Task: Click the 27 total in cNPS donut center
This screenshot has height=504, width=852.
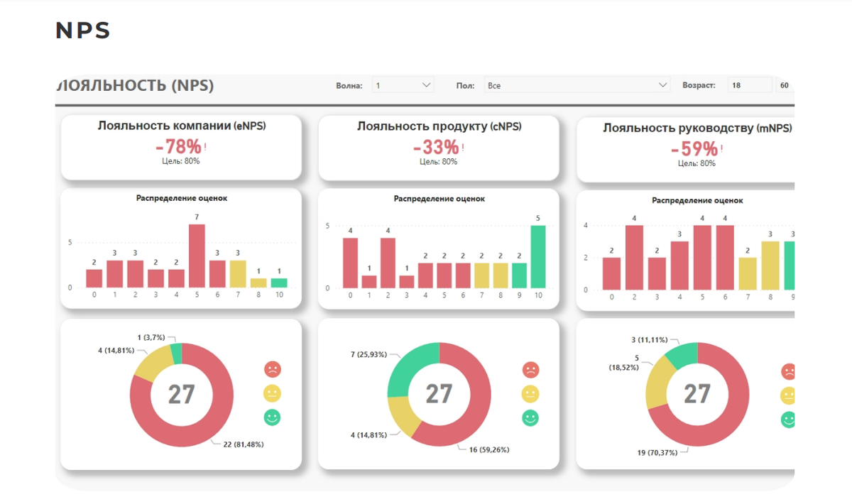Action: pyautogui.click(x=439, y=394)
